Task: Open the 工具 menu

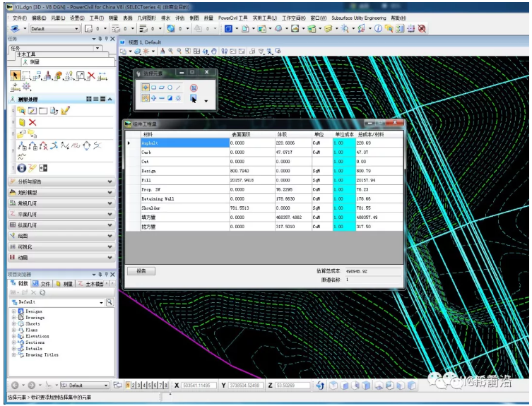Action: pyautogui.click(x=96, y=18)
